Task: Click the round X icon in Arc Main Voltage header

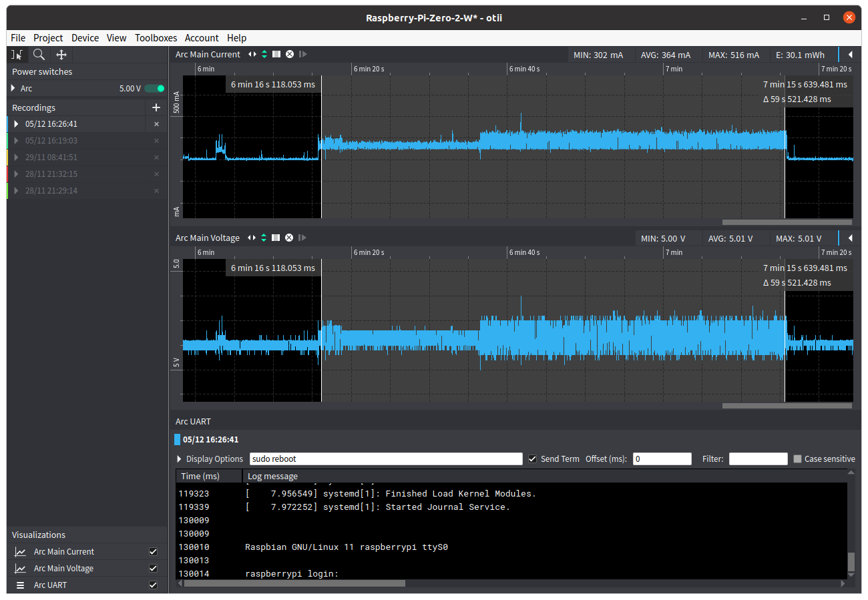Action: click(289, 238)
